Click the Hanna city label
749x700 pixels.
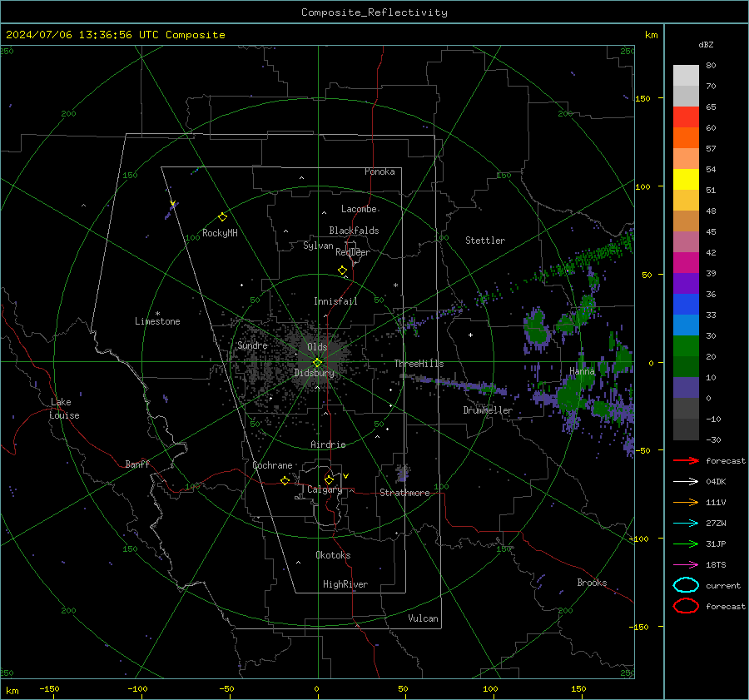point(582,371)
